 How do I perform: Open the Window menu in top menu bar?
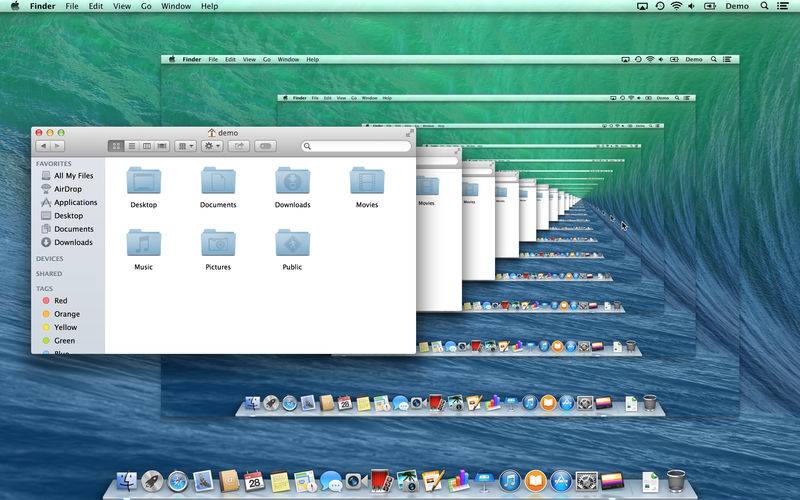pyautogui.click(x=176, y=6)
